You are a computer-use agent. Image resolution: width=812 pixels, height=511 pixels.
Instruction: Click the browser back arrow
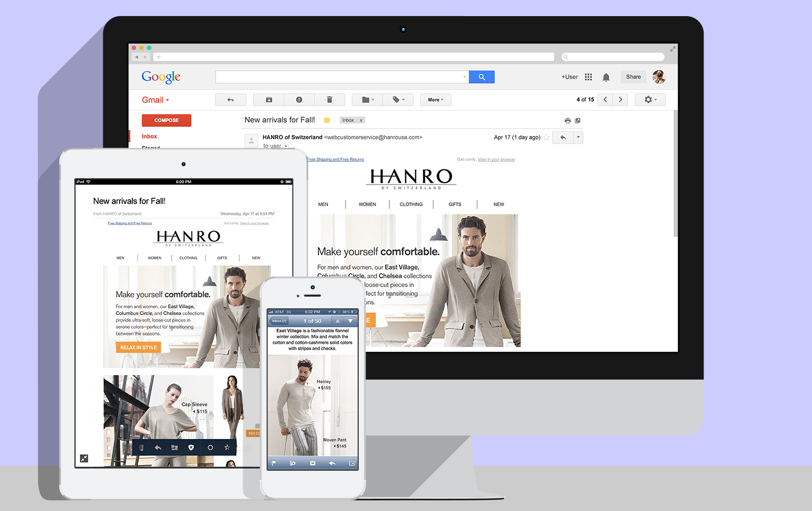pos(136,57)
